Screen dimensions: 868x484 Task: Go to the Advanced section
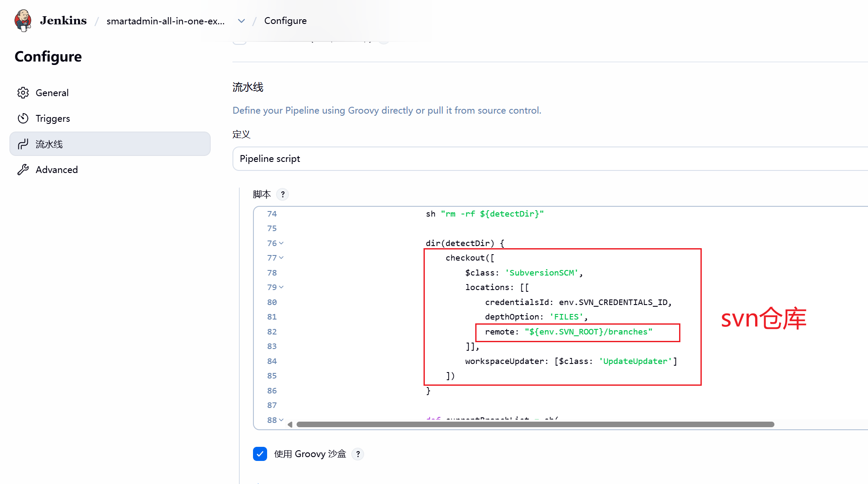(57, 170)
